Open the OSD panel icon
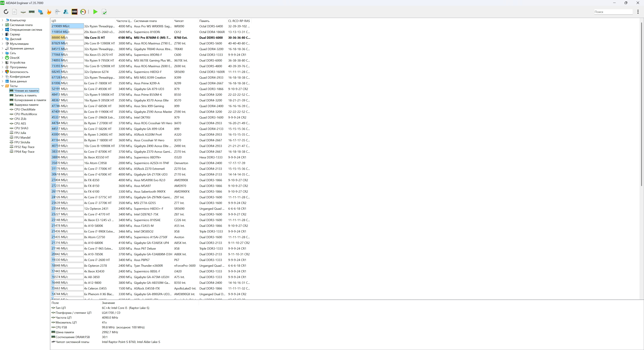The image size is (644, 350). tap(74, 12)
